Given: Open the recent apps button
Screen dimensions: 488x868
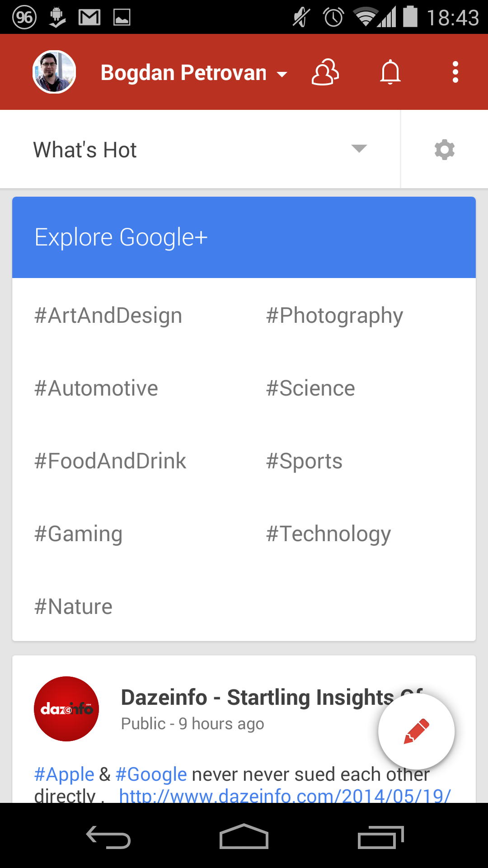Looking at the screenshot, I should [380, 837].
